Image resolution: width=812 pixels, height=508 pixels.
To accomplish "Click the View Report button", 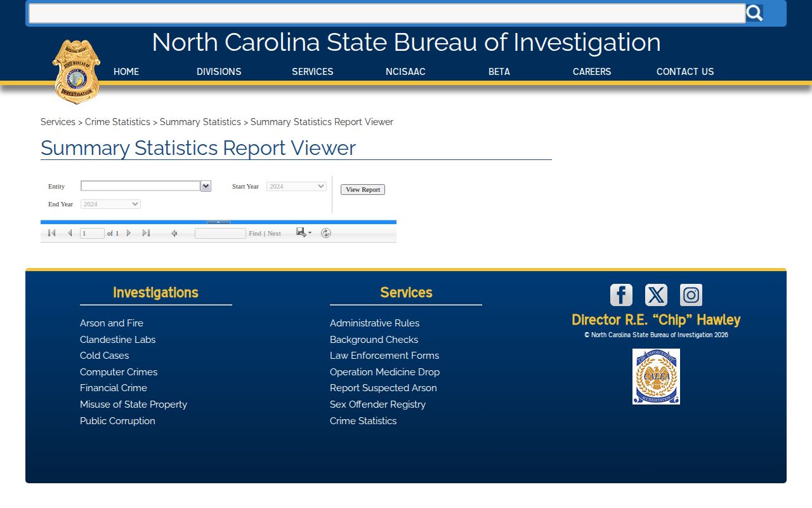I will [363, 189].
